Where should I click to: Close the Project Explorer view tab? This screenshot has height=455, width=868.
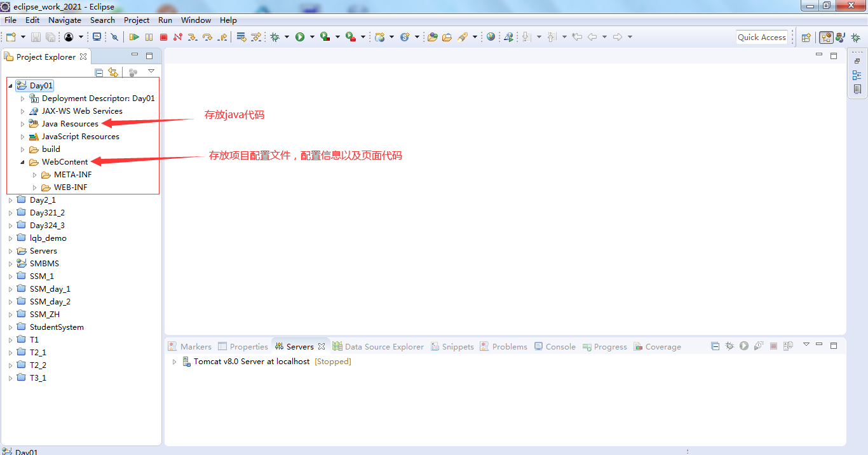(83, 57)
